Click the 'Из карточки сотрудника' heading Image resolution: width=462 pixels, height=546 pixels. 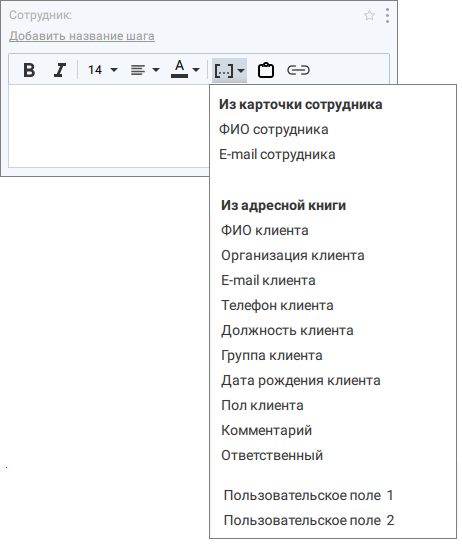click(x=300, y=104)
